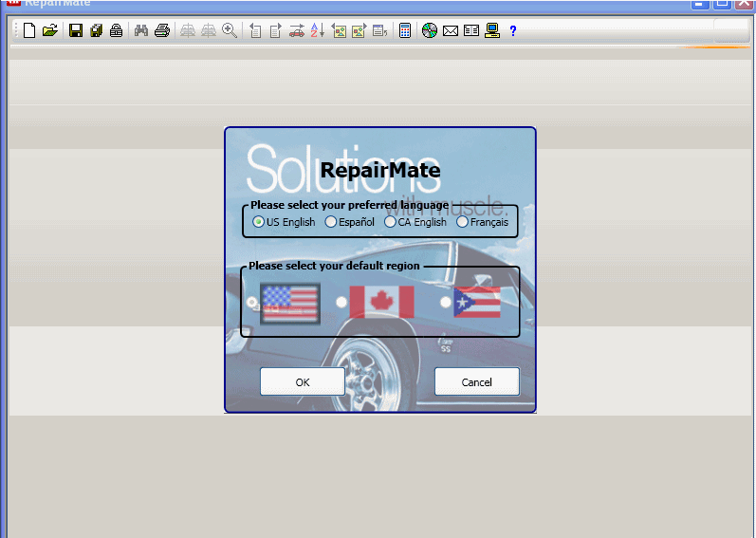
Task: Click the document with left arrow icon
Action: [x=255, y=31]
